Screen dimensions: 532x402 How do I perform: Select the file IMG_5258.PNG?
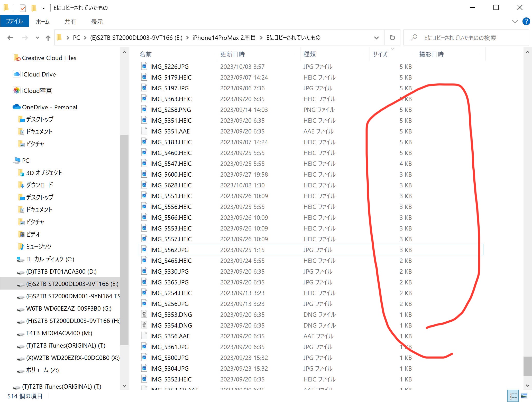point(170,110)
